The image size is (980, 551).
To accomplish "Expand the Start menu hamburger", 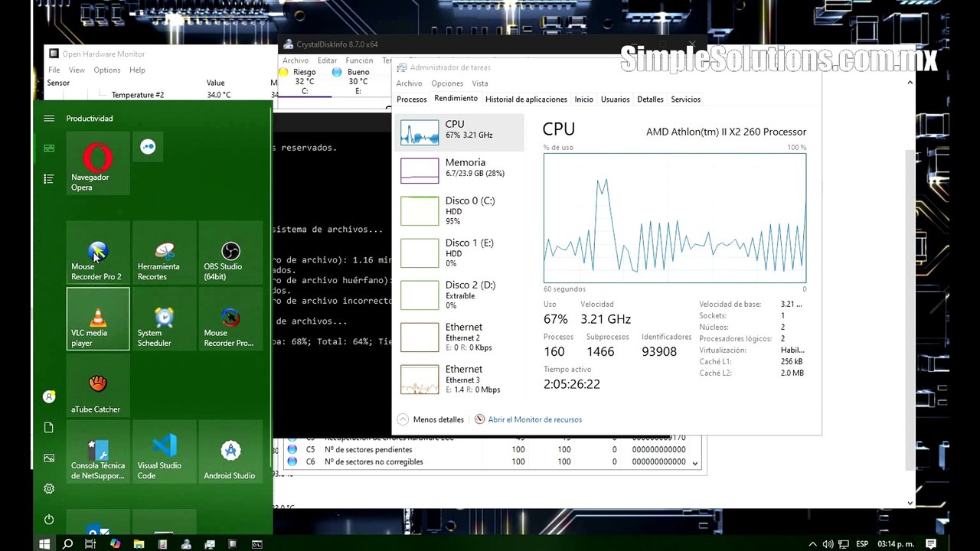I will point(49,119).
